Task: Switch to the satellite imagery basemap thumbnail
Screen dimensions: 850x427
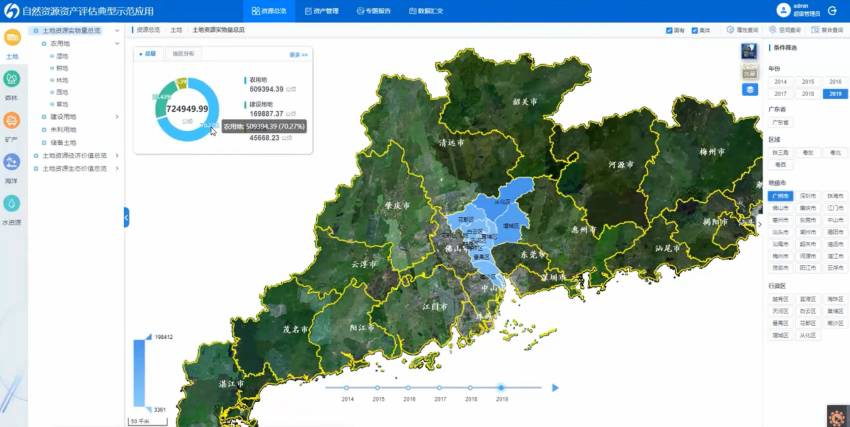Action: pyautogui.click(x=749, y=51)
